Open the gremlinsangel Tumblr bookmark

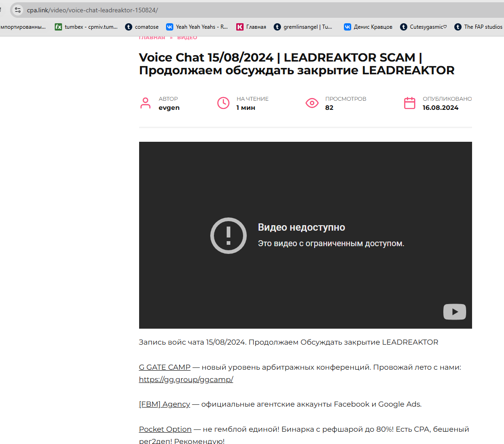(x=303, y=27)
